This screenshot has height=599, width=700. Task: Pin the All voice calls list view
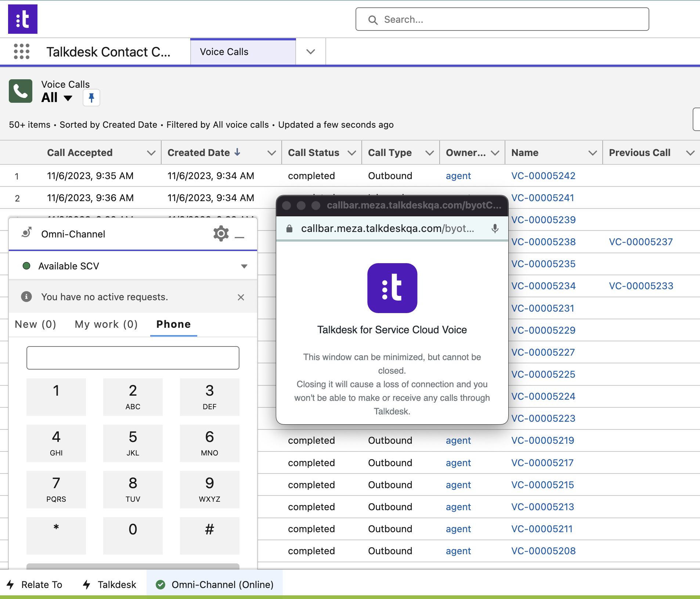(x=91, y=98)
